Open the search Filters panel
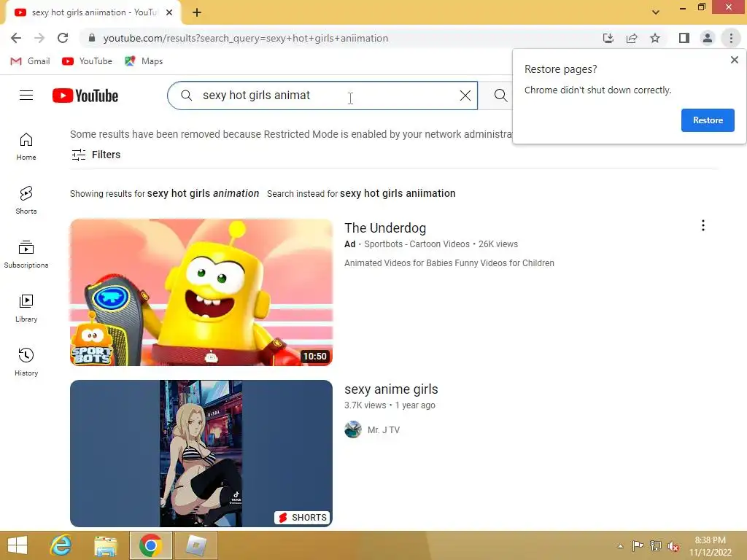747x560 pixels. point(96,155)
